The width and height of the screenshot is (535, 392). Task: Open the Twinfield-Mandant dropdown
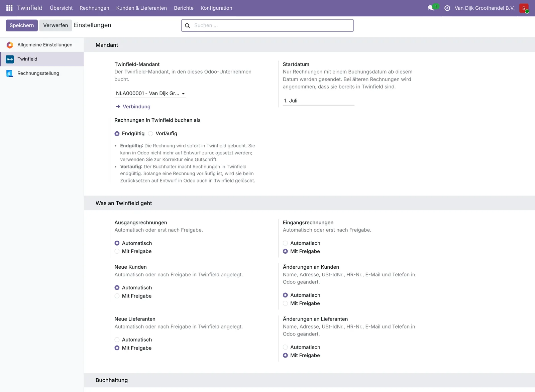click(x=150, y=94)
